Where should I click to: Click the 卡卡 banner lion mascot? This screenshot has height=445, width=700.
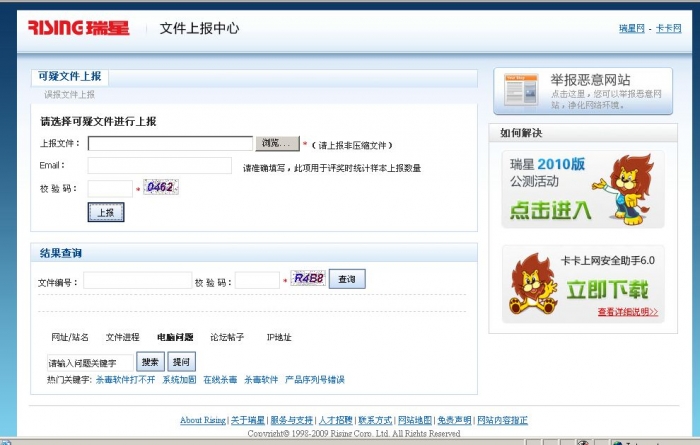click(533, 283)
